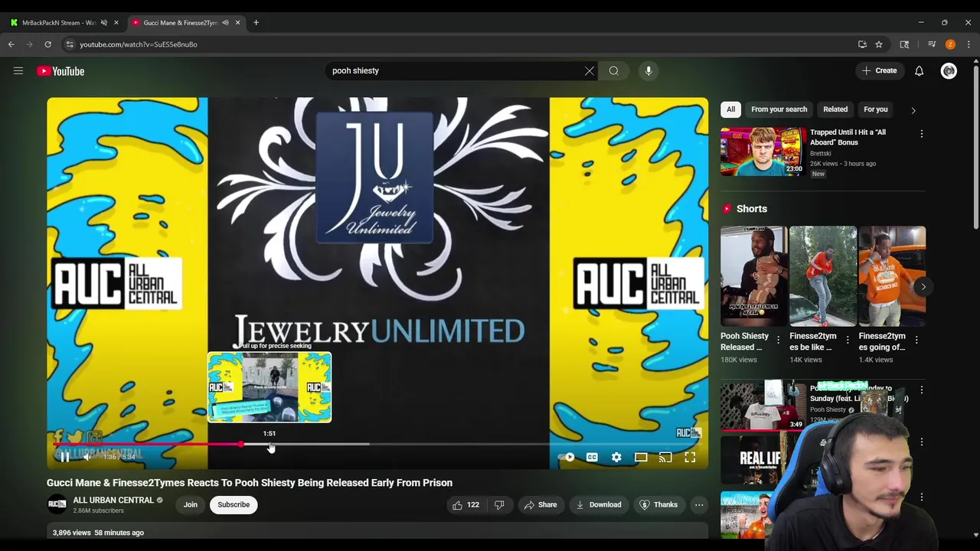Go to YouTube home via logo
Screen dimensions: 980x551
tap(60, 71)
